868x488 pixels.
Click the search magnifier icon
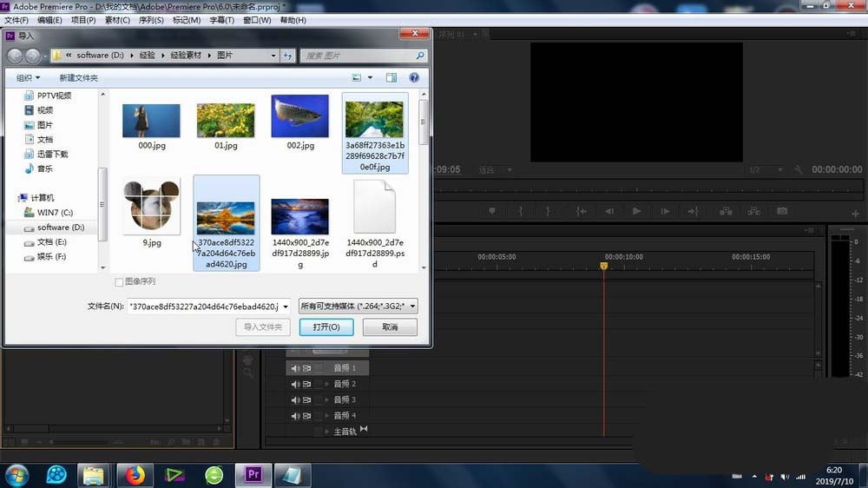420,56
